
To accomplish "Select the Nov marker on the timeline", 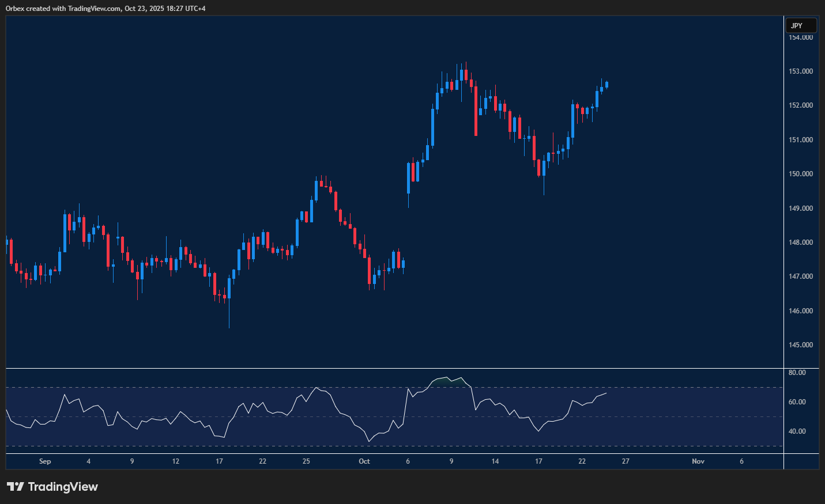I will tap(698, 461).
